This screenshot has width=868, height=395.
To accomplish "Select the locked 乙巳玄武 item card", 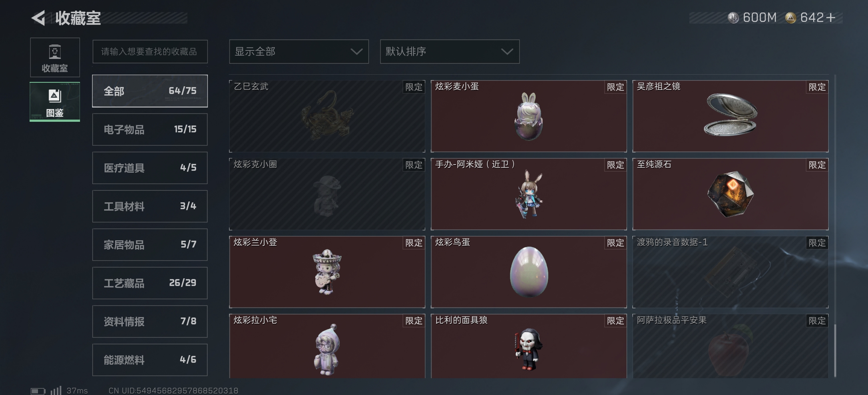I will [327, 116].
